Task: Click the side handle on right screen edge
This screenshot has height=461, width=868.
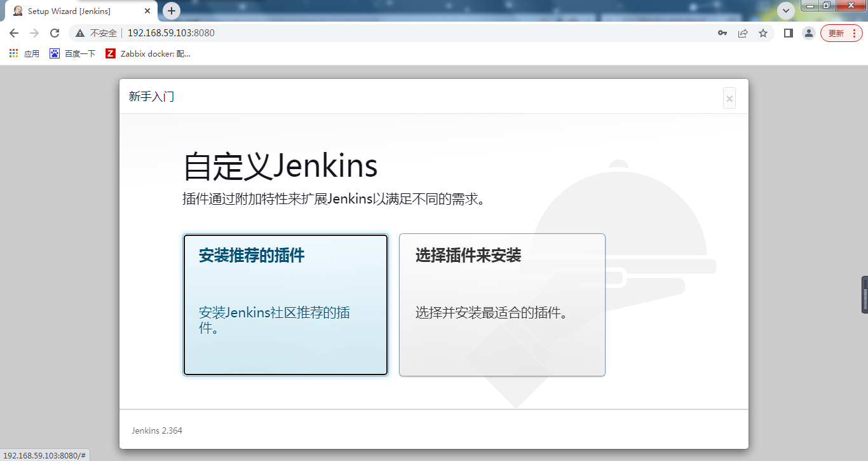Action: click(x=865, y=294)
